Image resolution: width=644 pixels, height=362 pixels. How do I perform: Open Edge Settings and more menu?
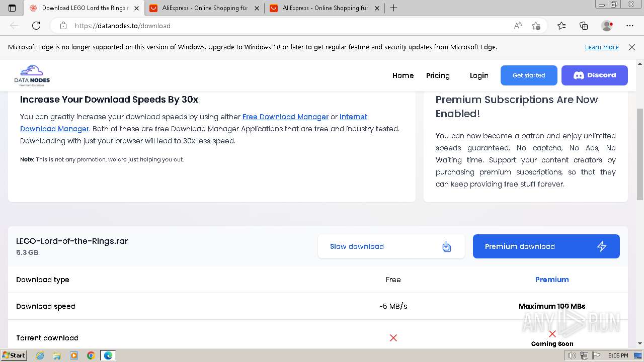click(630, 26)
